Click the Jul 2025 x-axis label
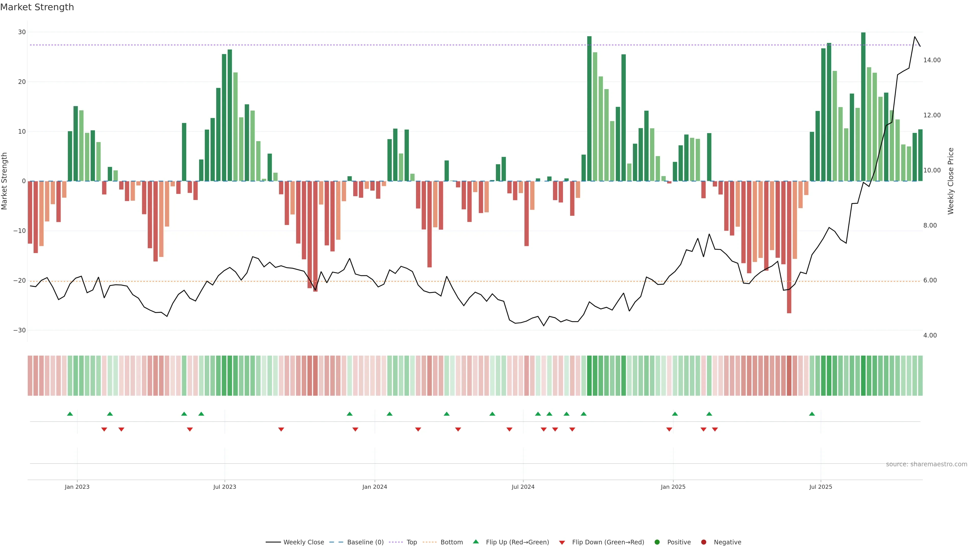Image resolution: width=980 pixels, height=551 pixels. tap(820, 487)
